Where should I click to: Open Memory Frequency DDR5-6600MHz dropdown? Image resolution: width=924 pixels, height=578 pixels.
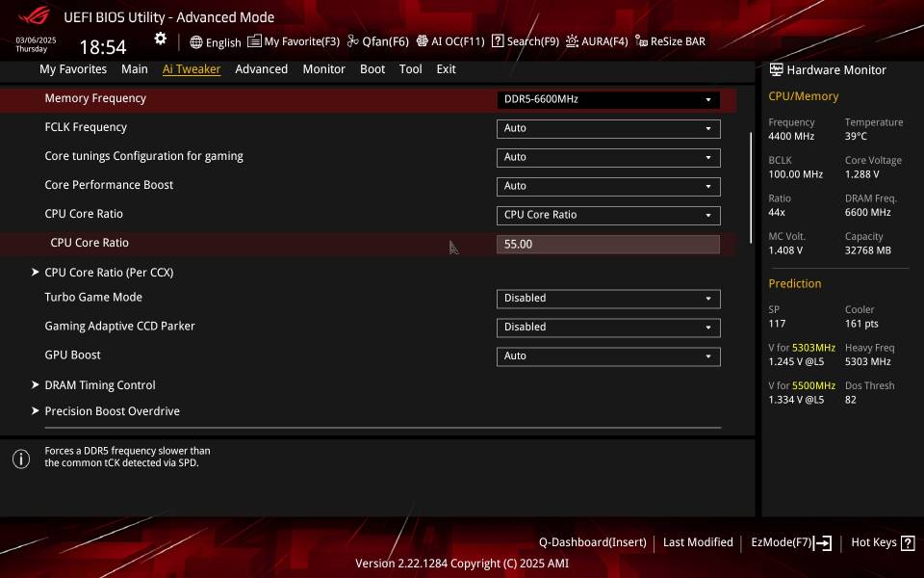pyautogui.click(x=608, y=99)
